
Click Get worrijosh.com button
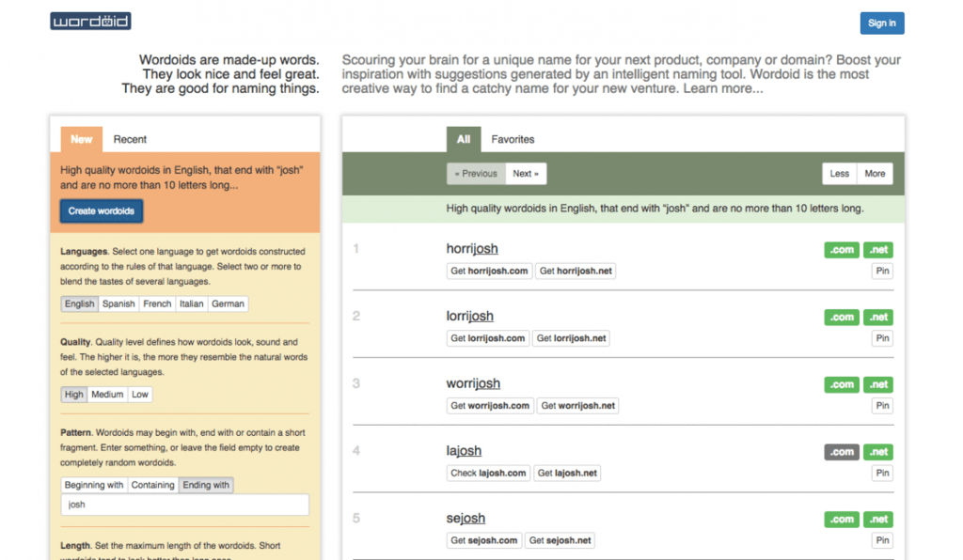pyautogui.click(x=490, y=406)
